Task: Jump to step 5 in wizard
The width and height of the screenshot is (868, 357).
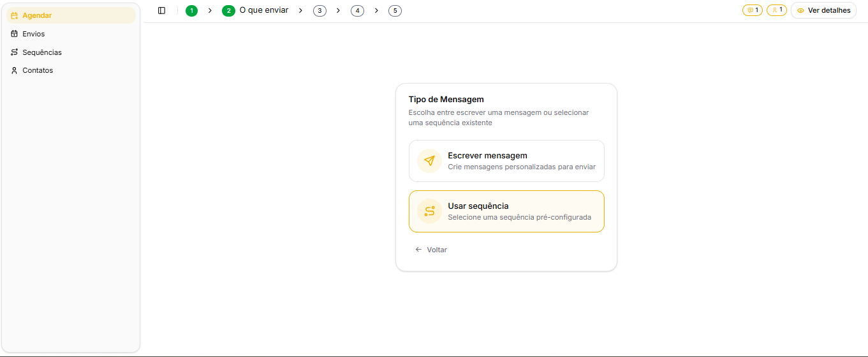Action: (395, 10)
